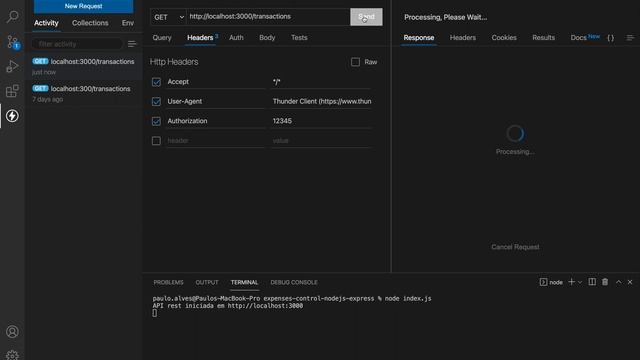640x360 pixels.
Task: Click the New Request button
Action: (83, 6)
